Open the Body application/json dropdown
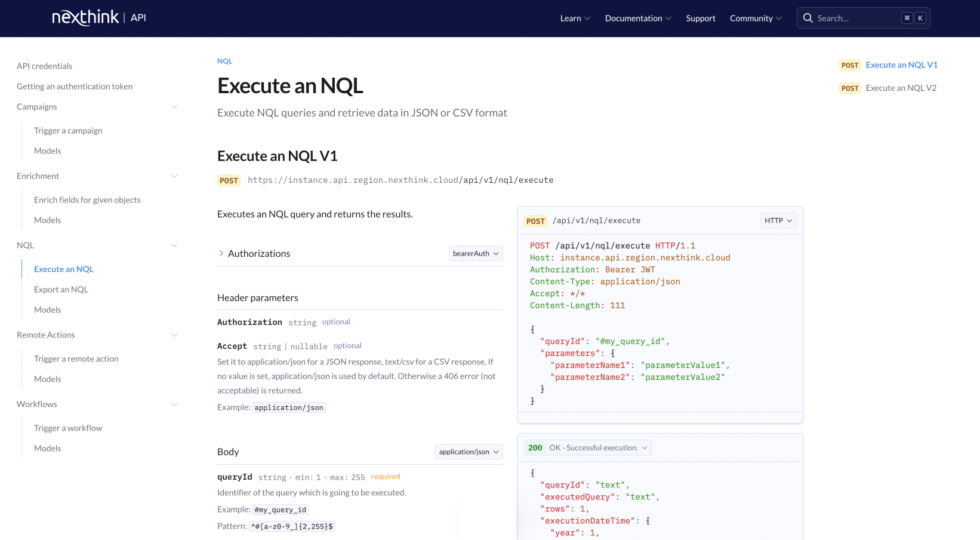Screen dimensions: 980x540 pyautogui.click(x=469, y=452)
